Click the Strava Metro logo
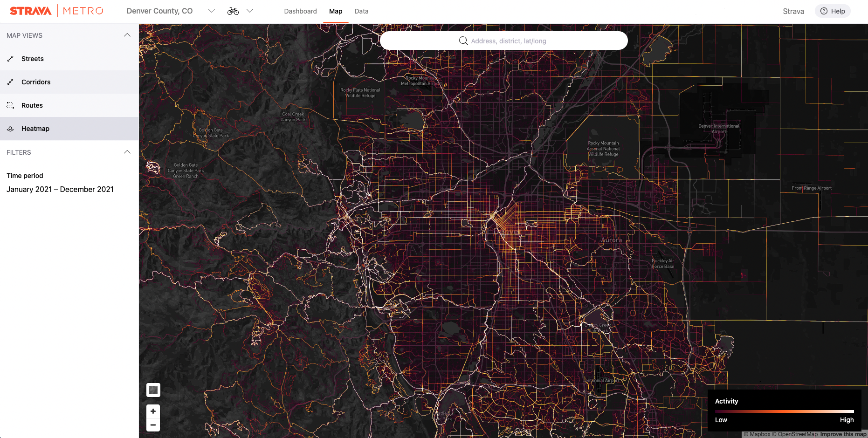 click(x=56, y=11)
